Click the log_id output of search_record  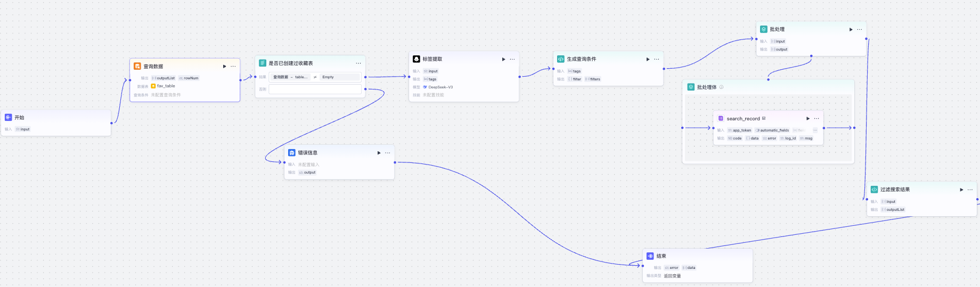tap(788, 138)
